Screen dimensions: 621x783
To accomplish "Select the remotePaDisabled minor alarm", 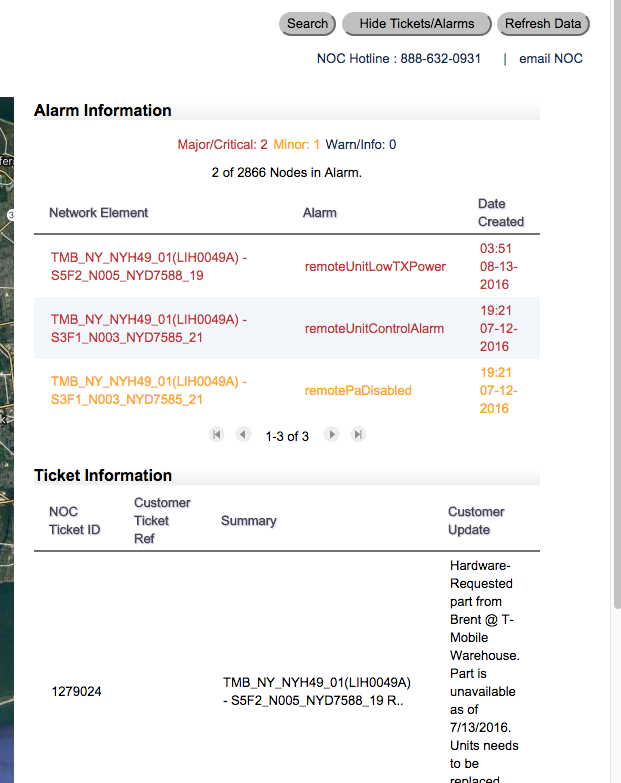I will pos(358,391).
